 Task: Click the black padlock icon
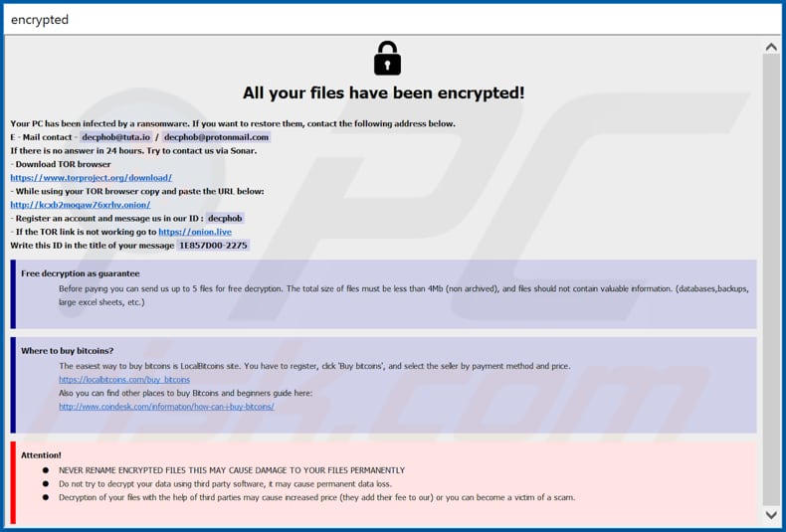click(x=387, y=59)
